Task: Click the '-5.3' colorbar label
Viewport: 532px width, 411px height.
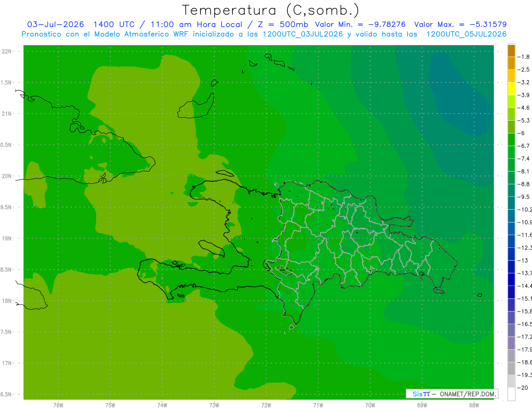Action: pos(524,121)
